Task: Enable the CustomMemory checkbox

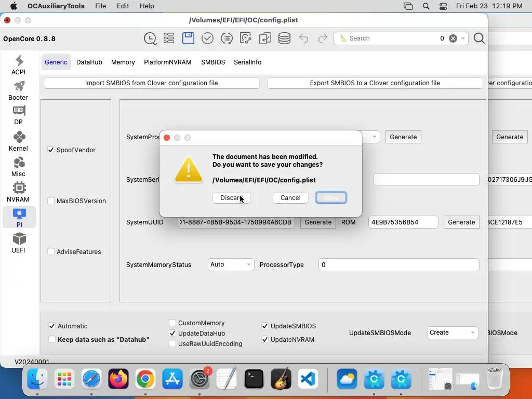Action: click(172, 323)
